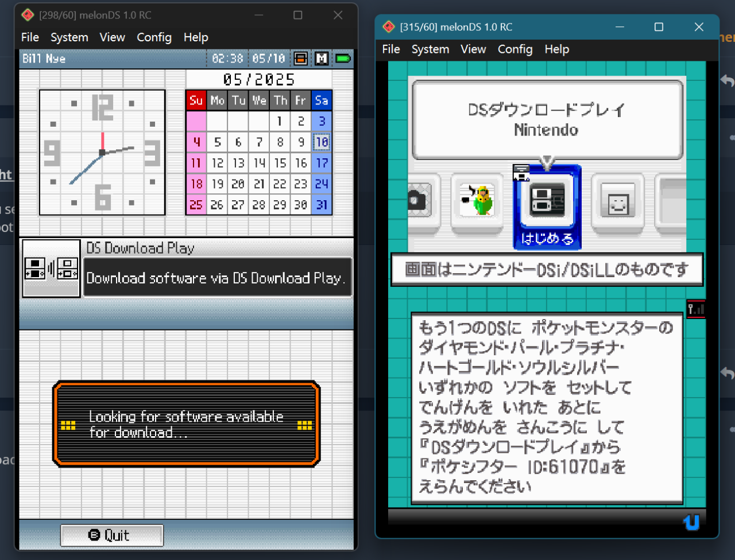Open Help menu in the [298/60] window
The image size is (735, 560).
point(196,37)
